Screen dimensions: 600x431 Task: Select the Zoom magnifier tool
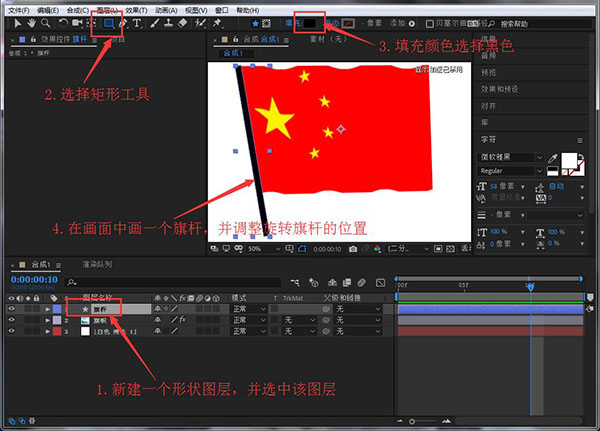(46, 23)
